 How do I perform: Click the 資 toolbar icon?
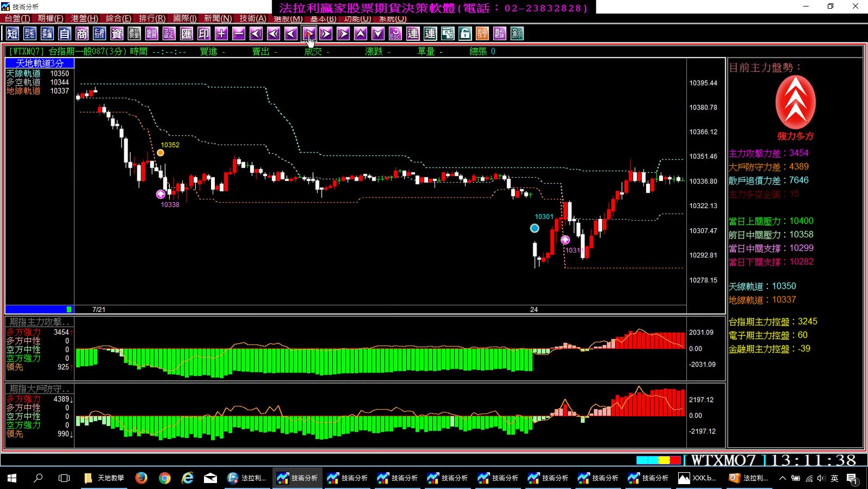click(x=117, y=34)
